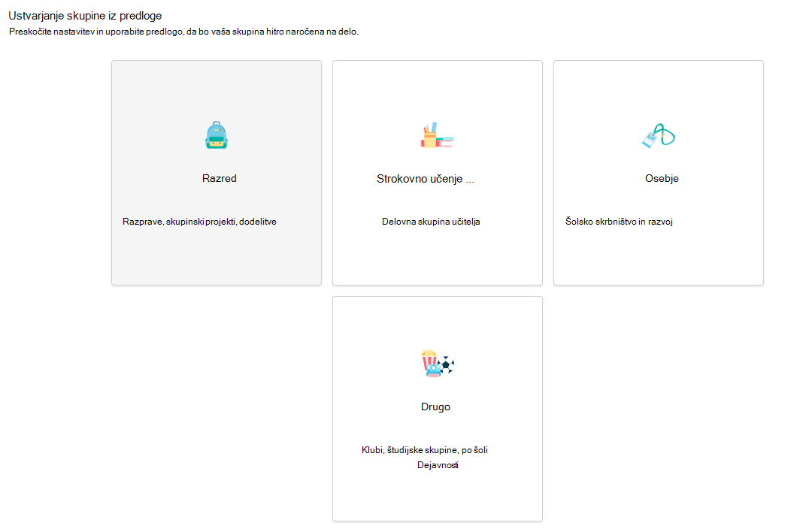Click the popcorn and soccer ball icon
This screenshot has height=532, width=806.
[x=438, y=364]
